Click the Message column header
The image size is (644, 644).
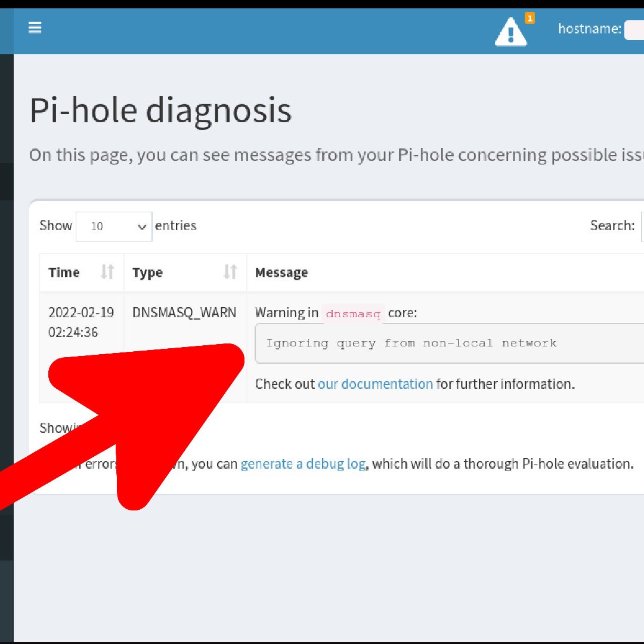[x=281, y=273]
